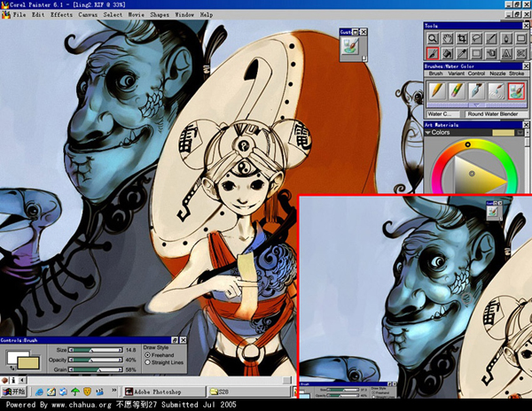Image resolution: width=532 pixels, height=411 pixels.
Task: Switch to Adobe Photoshop taskbar button
Action: point(164,392)
